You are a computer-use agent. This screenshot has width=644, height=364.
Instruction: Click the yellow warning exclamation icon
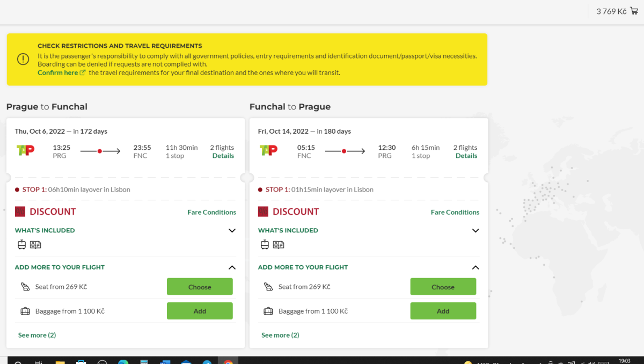23,59
